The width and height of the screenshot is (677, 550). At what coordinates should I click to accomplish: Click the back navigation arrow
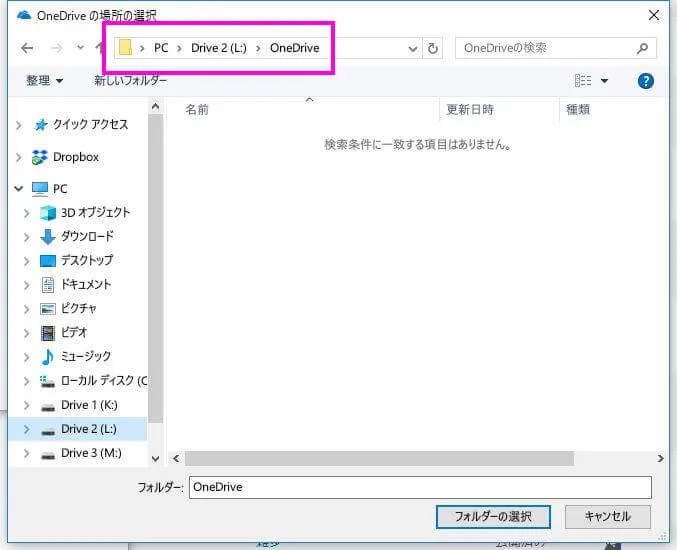pos(27,48)
